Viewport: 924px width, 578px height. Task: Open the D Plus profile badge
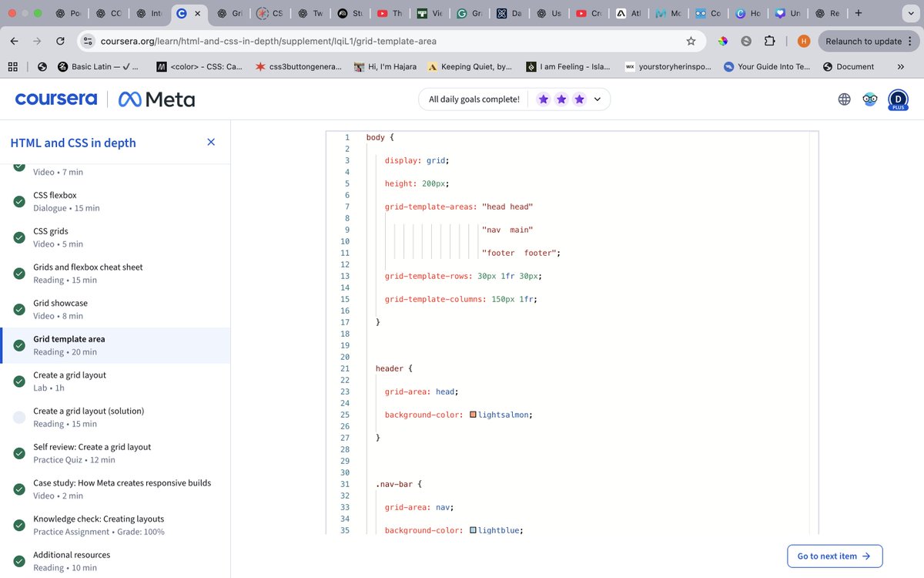click(898, 99)
